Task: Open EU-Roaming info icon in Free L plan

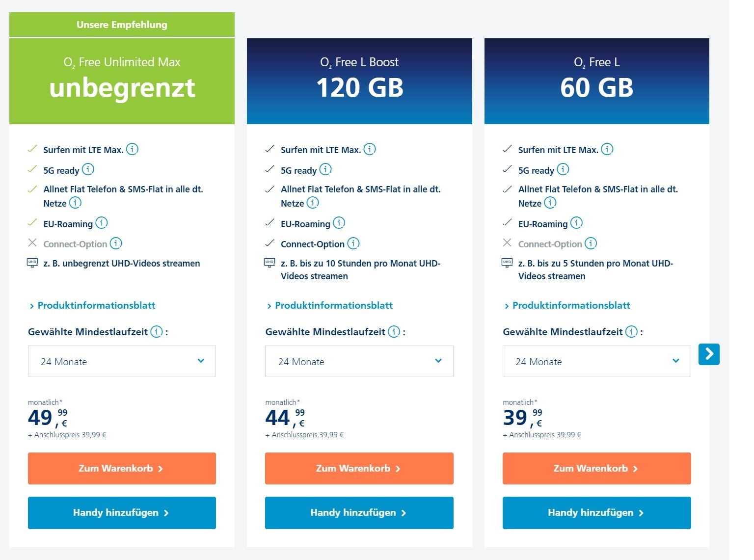Action: [576, 223]
